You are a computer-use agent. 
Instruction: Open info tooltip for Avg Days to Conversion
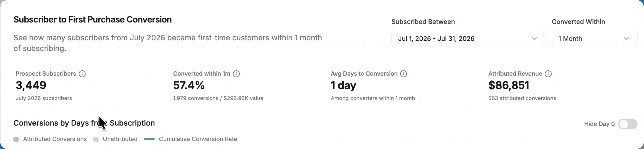tap(404, 74)
